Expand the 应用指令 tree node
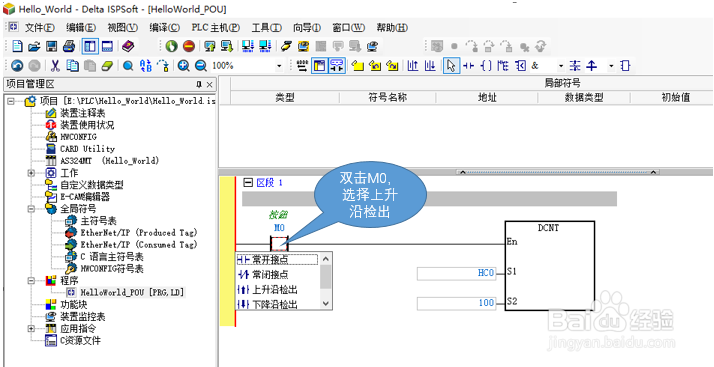The width and height of the screenshot is (714, 367). click(31, 328)
